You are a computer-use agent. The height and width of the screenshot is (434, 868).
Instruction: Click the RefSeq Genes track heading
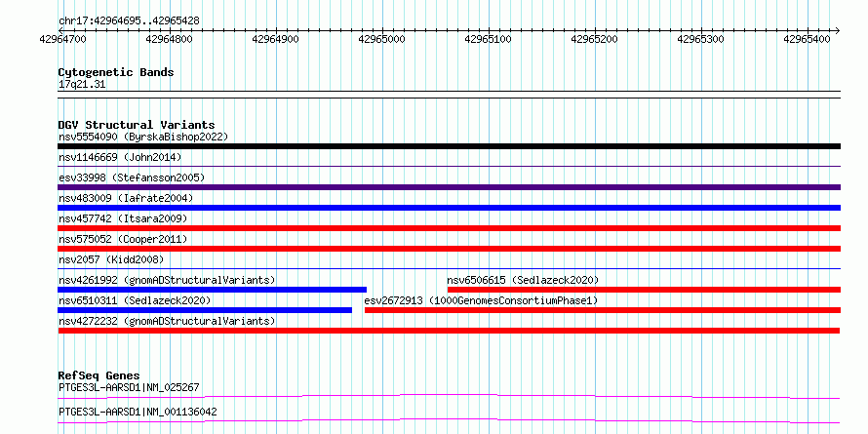pyautogui.click(x=99, y=375)
